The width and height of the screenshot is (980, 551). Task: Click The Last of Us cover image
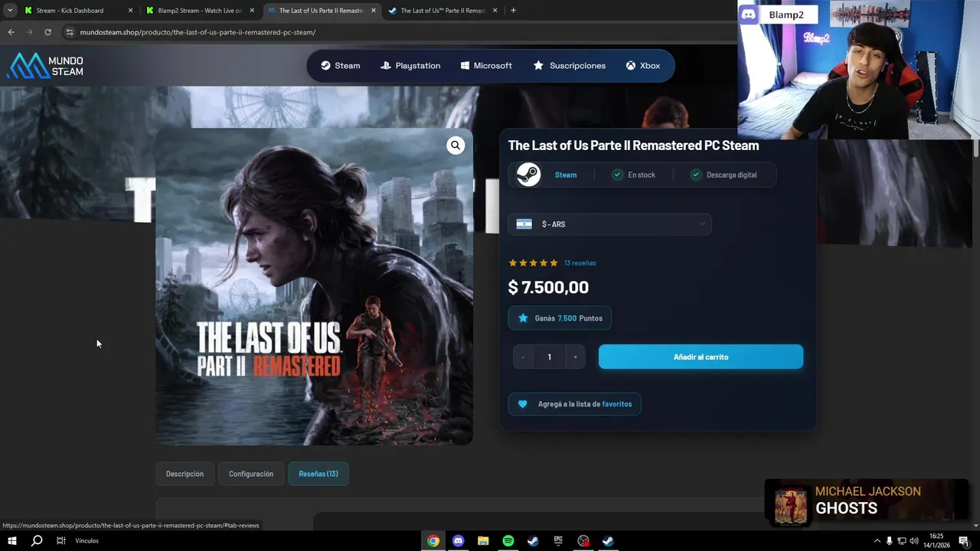pos(314,286)
